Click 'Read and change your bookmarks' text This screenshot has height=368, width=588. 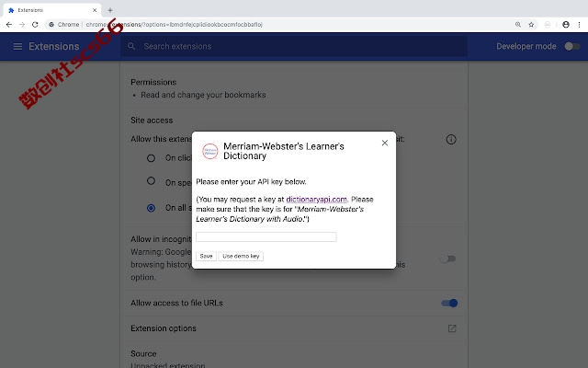click(203, 95)
